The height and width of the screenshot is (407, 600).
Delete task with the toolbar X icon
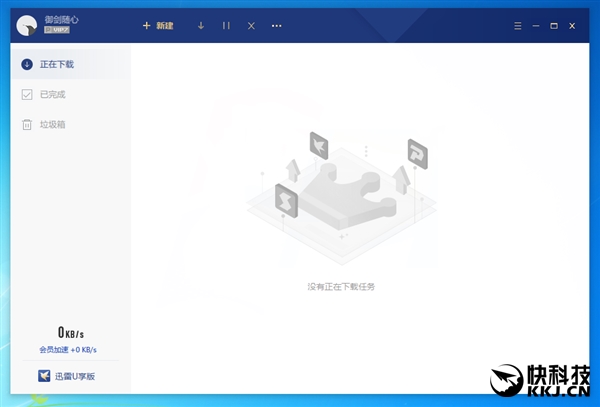251,26
